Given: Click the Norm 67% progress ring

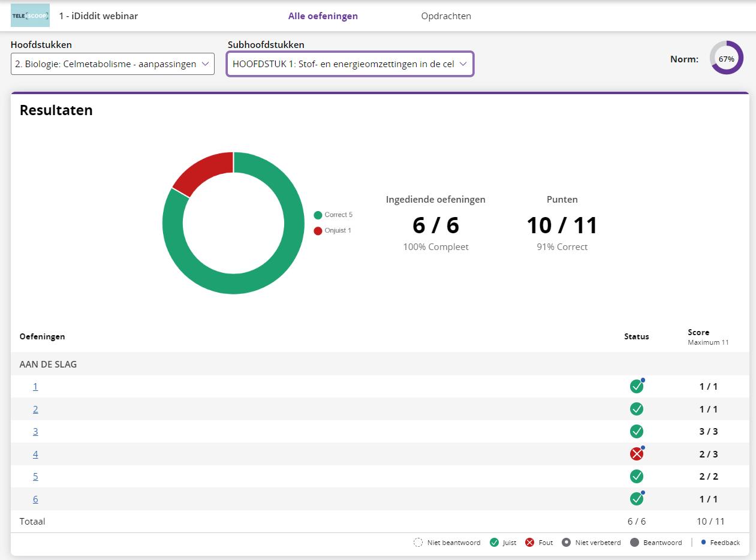Looking at the screenshot, I should pos(727,58).
